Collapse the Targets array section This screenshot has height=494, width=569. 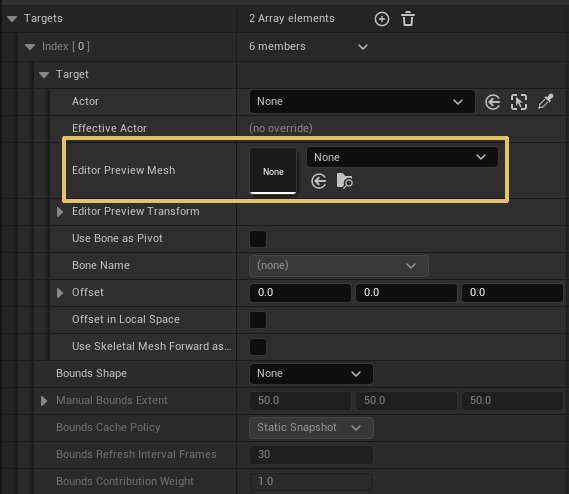[x=12, y=19]
